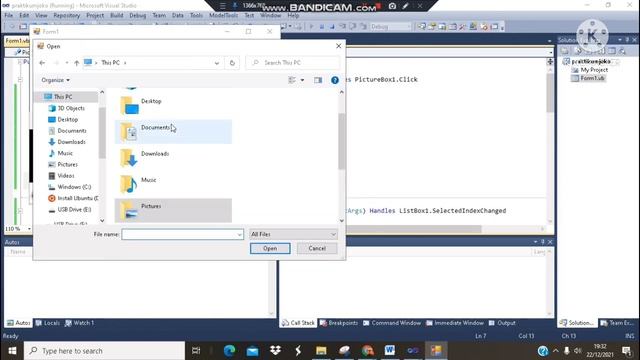640x360 pixels.
Task: Go back in Open dialog
Action: pyautogui.click(x=42, y=63)
